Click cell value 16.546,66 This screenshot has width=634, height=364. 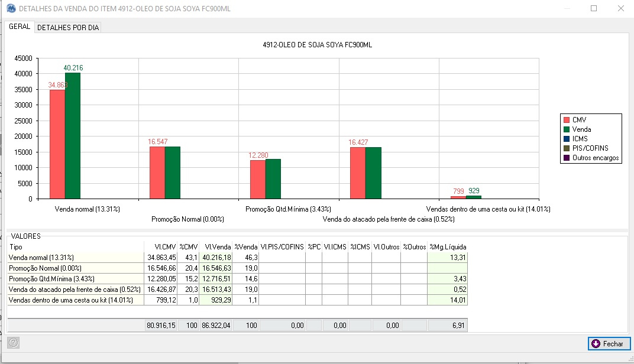[161, 268]
